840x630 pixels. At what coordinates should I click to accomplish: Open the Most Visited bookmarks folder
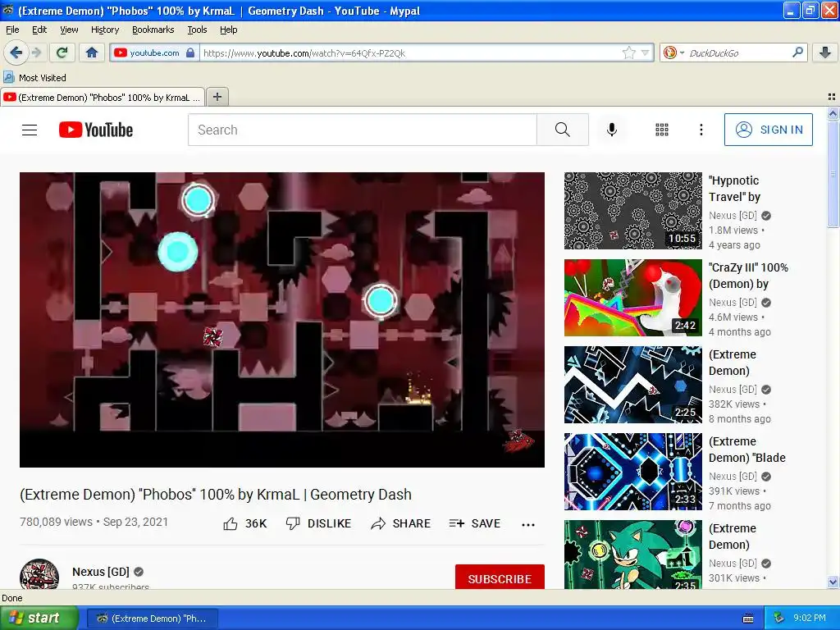pyautogui.click(x=34, y=78)
